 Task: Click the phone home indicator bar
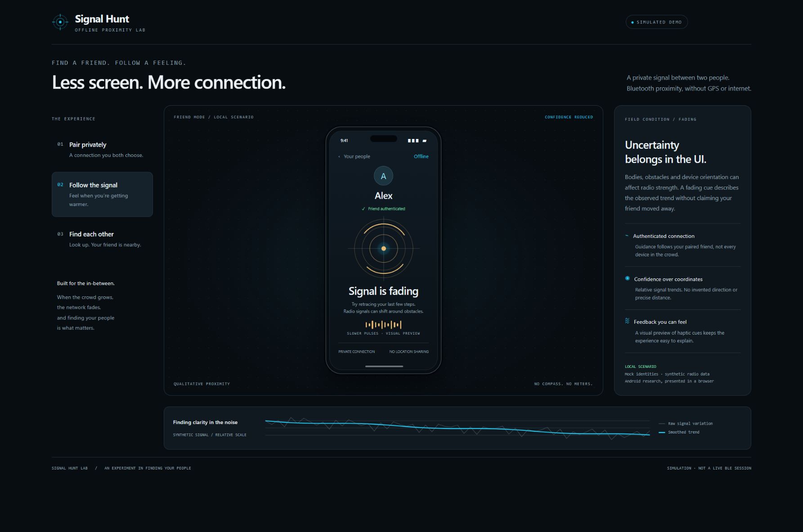pos(384,366)
